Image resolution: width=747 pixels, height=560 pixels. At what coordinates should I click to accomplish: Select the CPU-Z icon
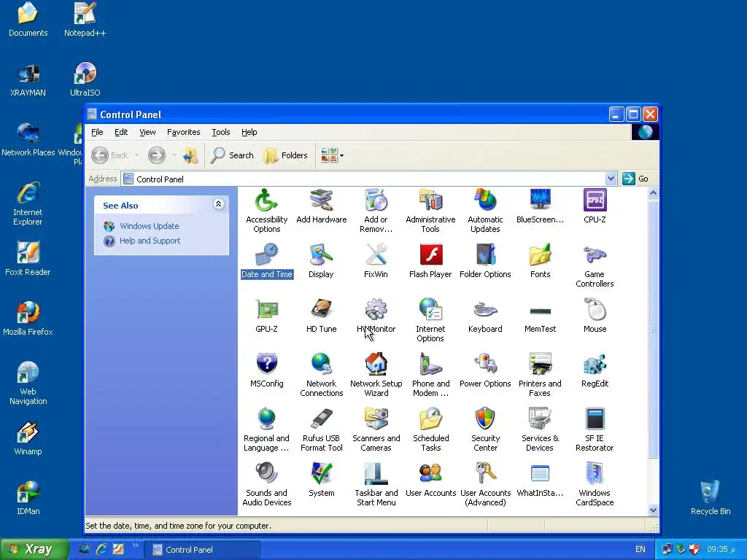[595, 206]
